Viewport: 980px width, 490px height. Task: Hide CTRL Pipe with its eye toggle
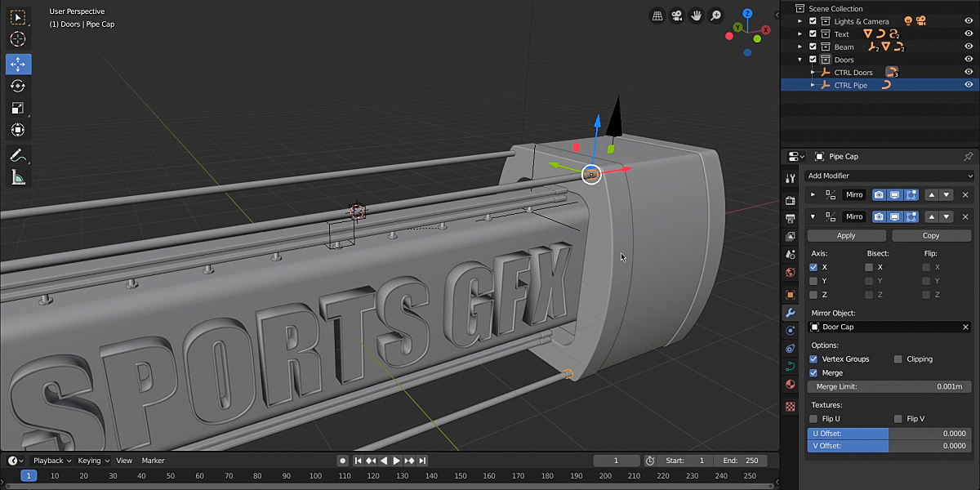(x=967, y=84)
